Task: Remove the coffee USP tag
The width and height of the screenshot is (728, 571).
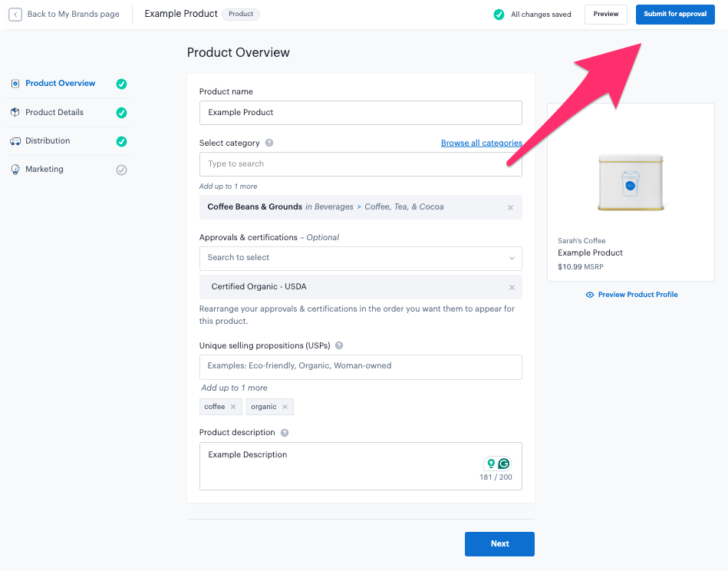Action: (x=233, y=407)
